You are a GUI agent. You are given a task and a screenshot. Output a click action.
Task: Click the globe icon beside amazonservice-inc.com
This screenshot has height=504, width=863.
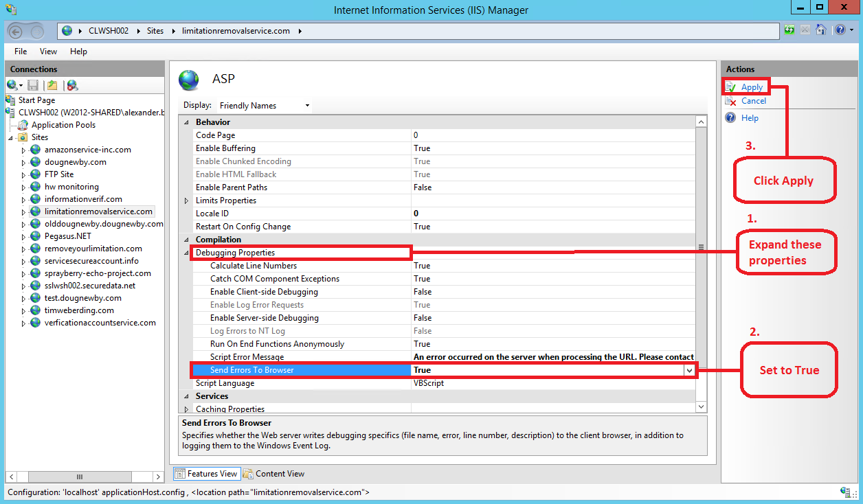[x=36, y=150]
